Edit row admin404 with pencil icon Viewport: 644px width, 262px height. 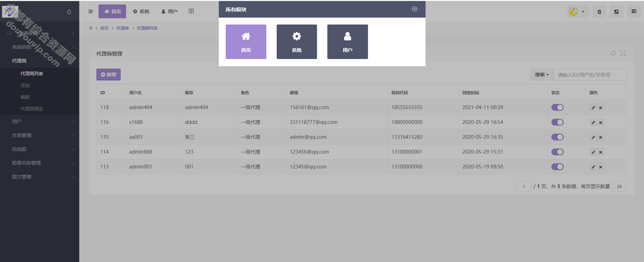(593, 108)
